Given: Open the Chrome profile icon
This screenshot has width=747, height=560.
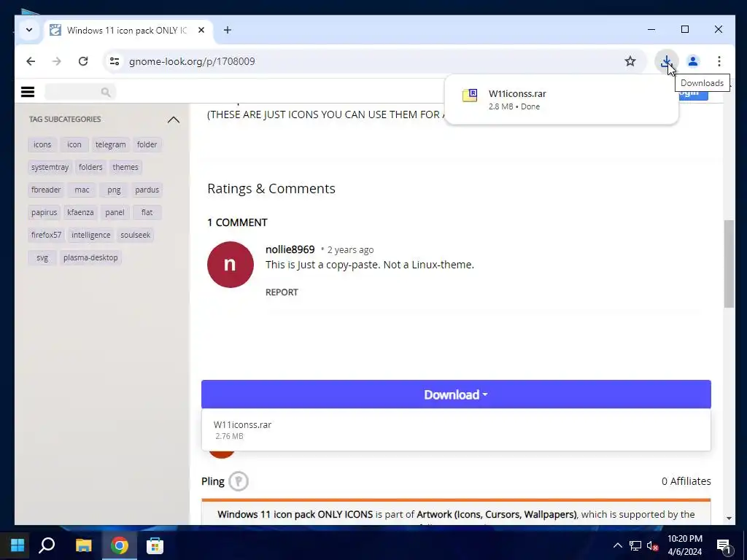Looking at the screenshot, I should 693,61.
